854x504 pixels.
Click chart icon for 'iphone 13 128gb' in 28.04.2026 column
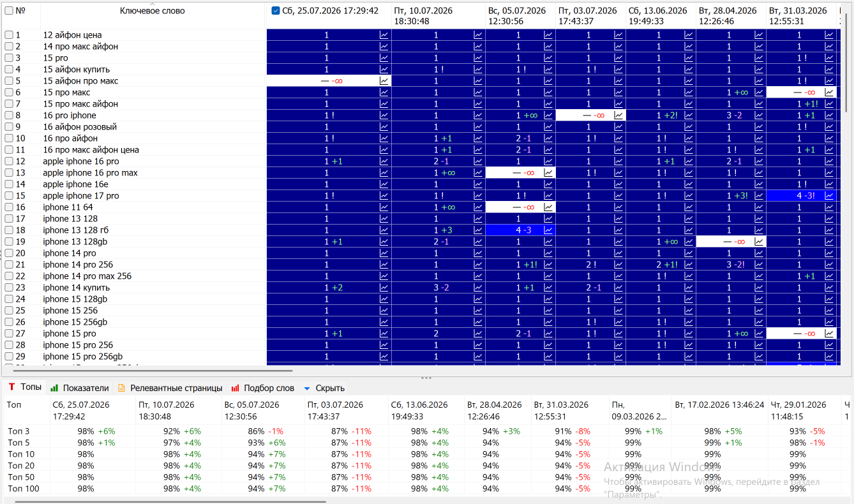pyautogui.click(x=759, y=242)
